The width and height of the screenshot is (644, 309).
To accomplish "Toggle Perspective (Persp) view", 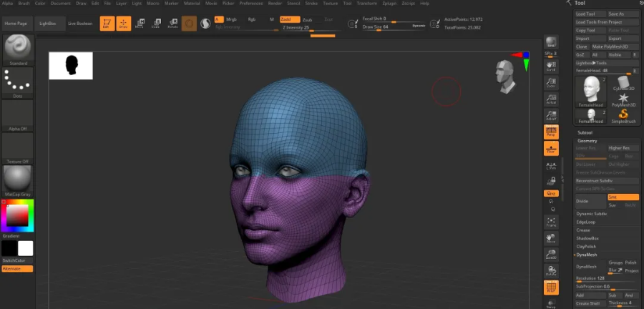I will pos(551,132).
